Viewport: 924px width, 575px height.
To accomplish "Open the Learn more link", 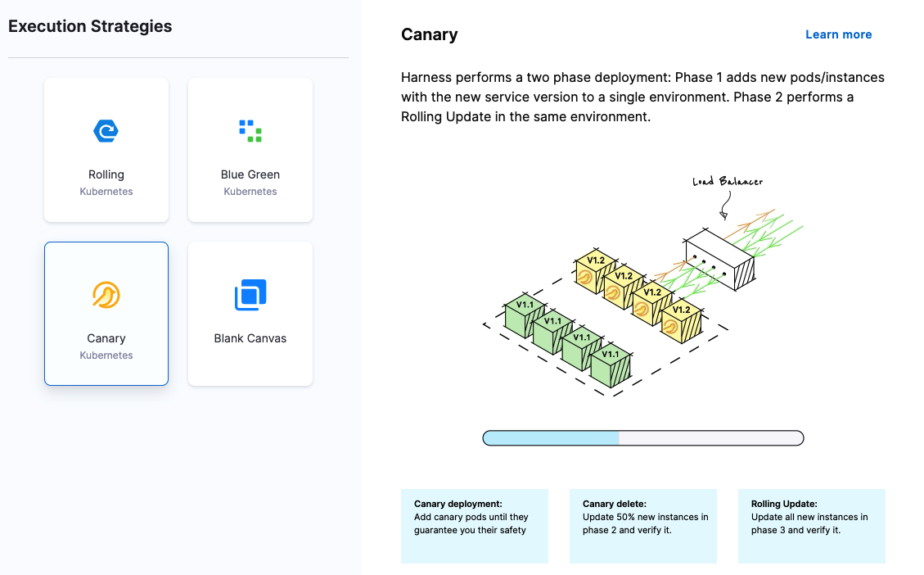I will 838,34.
